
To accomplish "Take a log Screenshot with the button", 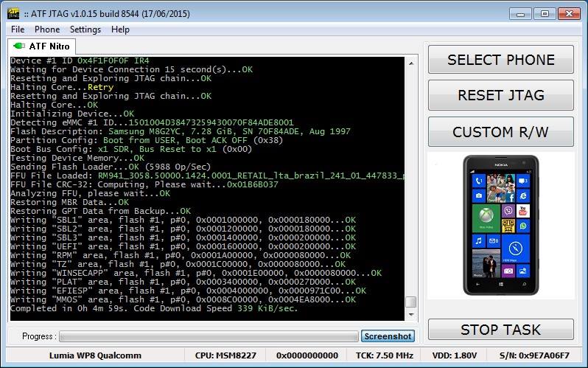I will point(388,336).
